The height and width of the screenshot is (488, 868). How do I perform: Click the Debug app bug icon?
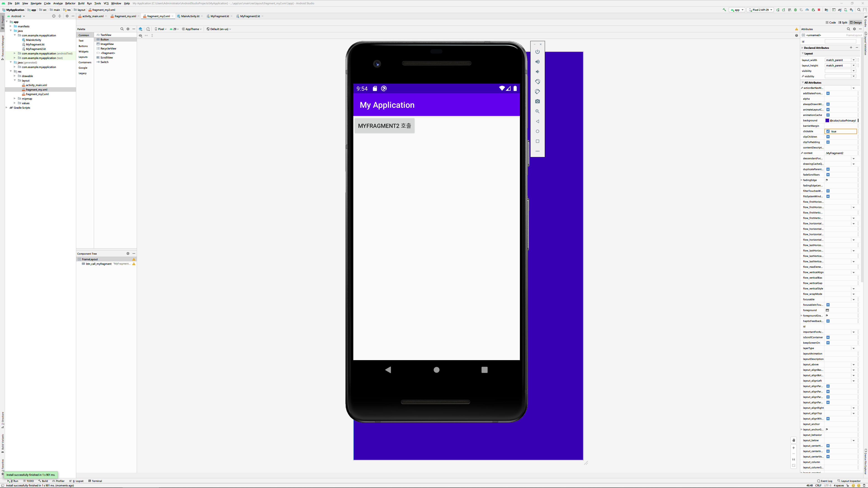pos(796,10)
